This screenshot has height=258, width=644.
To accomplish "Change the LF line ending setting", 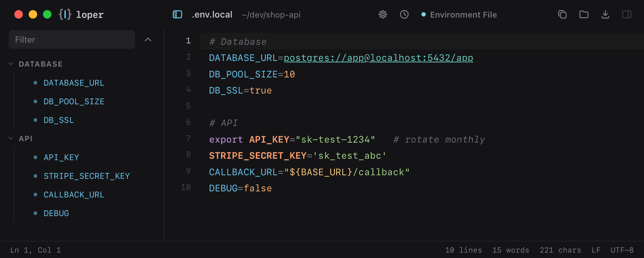I will [596, 250].
